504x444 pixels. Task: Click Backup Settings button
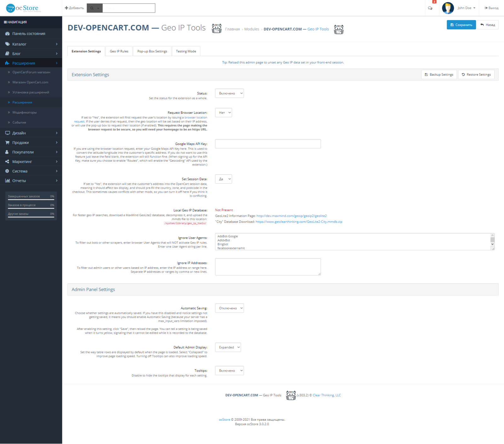coord(439,75)
